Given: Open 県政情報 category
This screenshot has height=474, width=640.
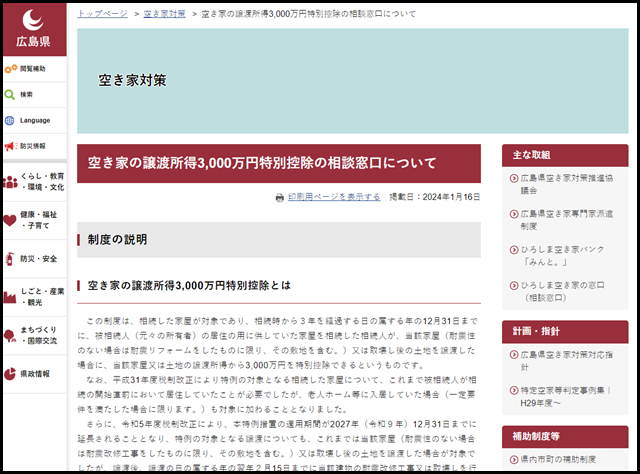Looking at the screenshot, I should (35, 374).
